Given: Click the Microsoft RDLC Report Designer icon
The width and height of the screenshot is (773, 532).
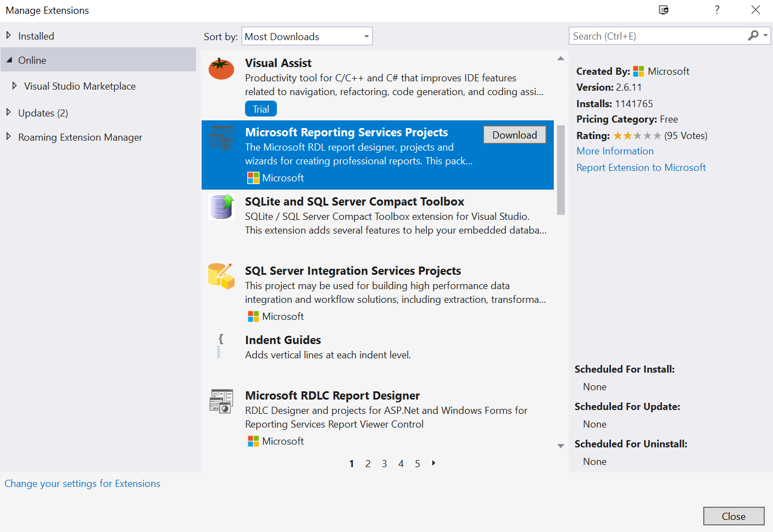Looking at the screenshot, I should (x=221, y=401).
